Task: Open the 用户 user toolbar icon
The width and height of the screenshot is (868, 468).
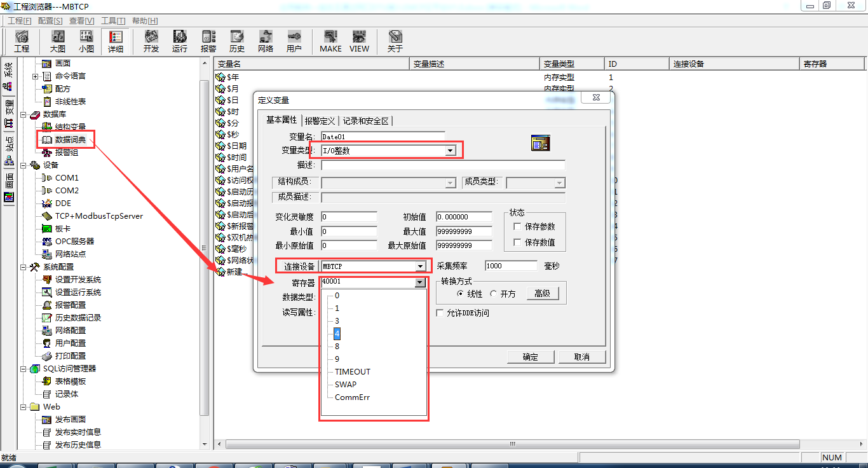Action: click(294, 41)
